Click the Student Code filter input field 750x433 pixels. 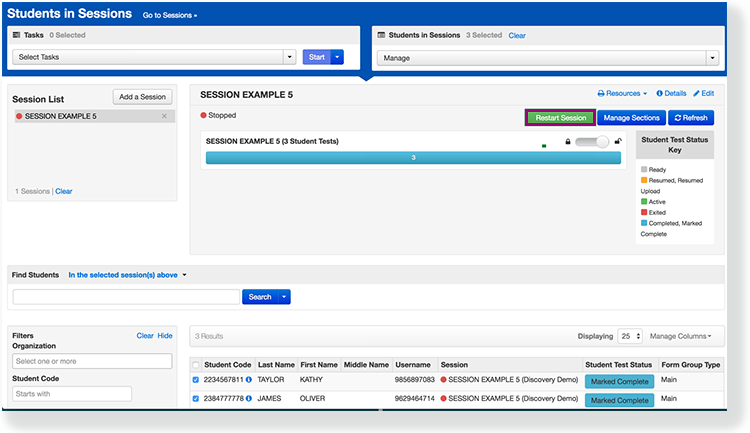(72, 394)
